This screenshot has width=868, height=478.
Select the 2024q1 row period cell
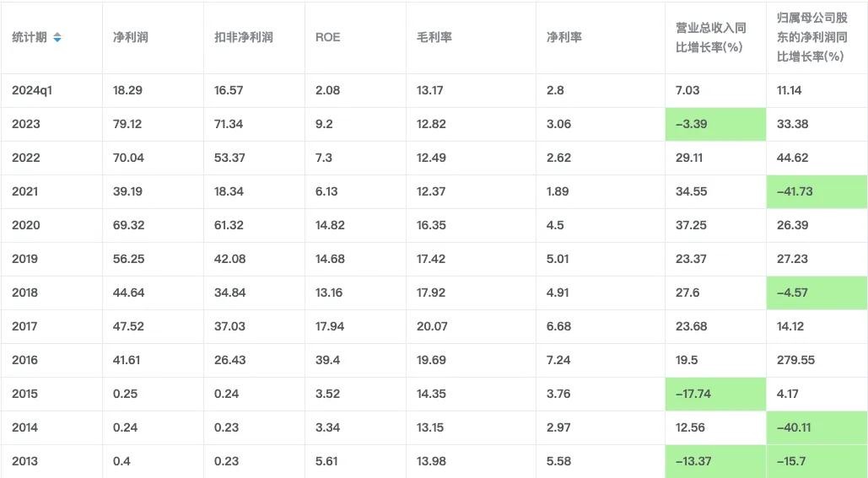click(x=31, y=90)
